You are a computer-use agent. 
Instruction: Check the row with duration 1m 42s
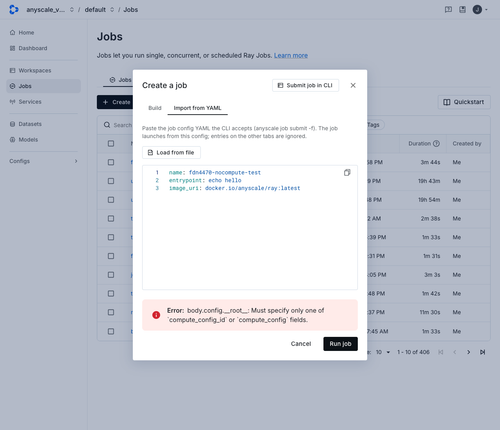111,293
